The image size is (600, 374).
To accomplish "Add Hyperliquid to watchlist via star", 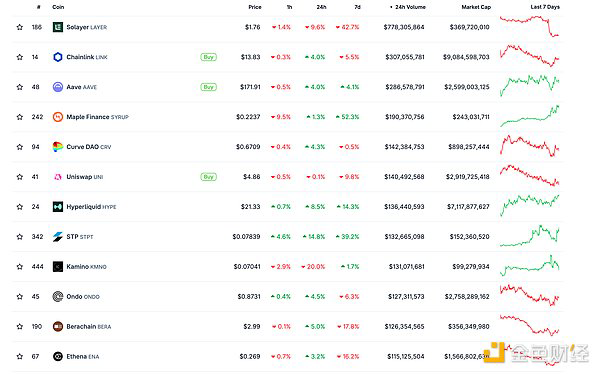I will tap(20, 207).
